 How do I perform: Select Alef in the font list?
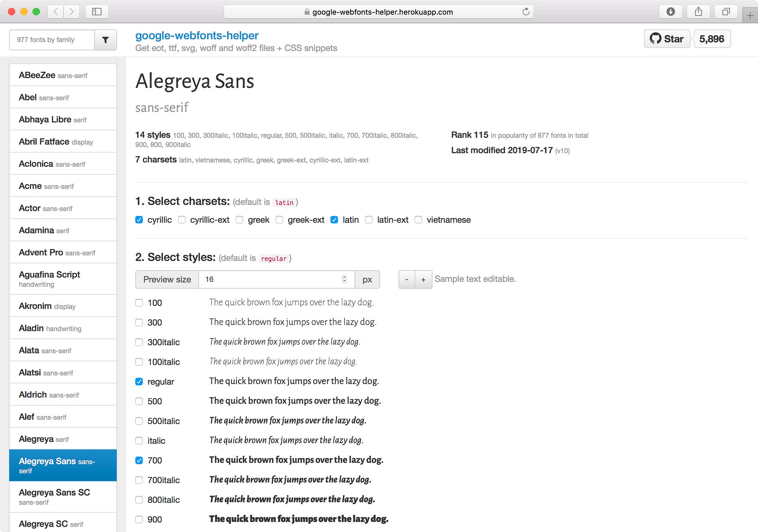pos(63,417)
